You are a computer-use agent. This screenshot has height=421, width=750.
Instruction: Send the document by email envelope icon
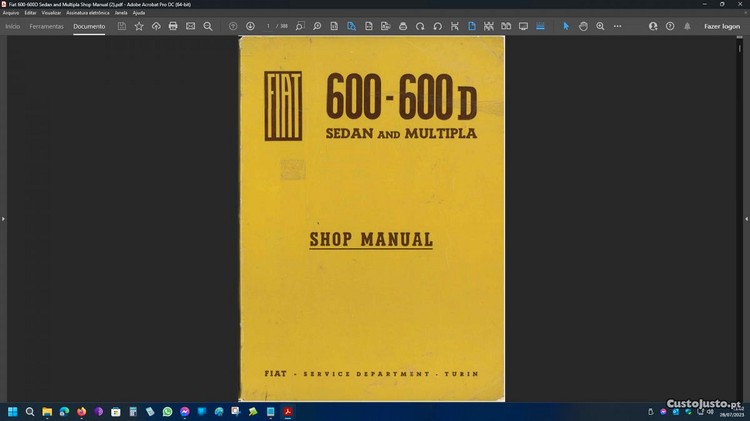pos(190,26)
